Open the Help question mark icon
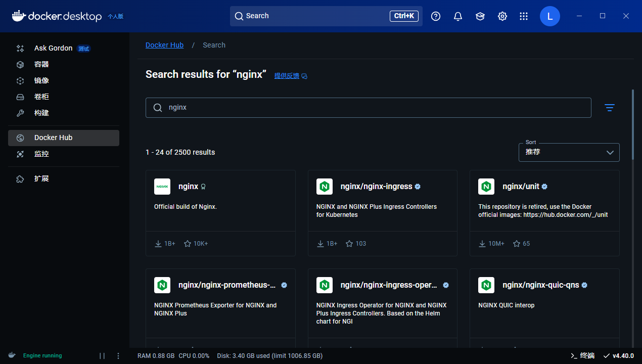642x364 pixels. pyautogui.click(x=436, y=16)
